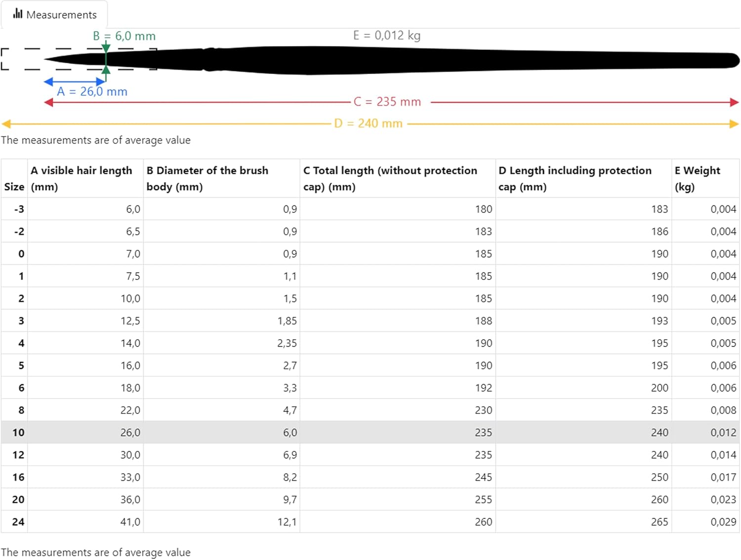Click the C Total length column header
Viewport: 741px width, 560px height.
click(x=390, y=178)
